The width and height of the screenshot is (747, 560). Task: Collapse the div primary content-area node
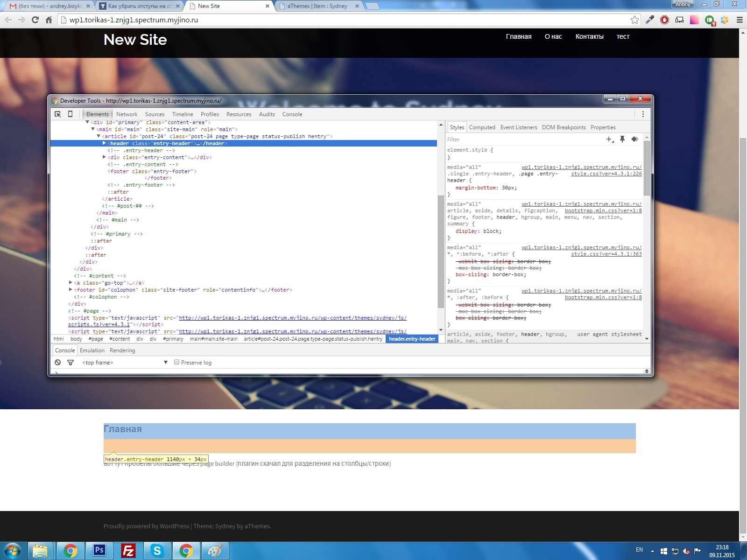(x=87, y=122)
